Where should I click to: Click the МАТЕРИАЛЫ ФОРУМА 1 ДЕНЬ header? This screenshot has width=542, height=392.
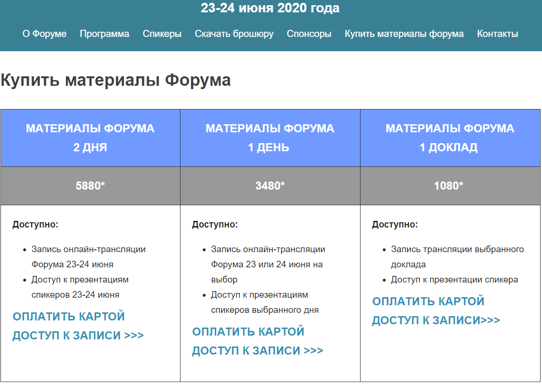coord(270,138)
